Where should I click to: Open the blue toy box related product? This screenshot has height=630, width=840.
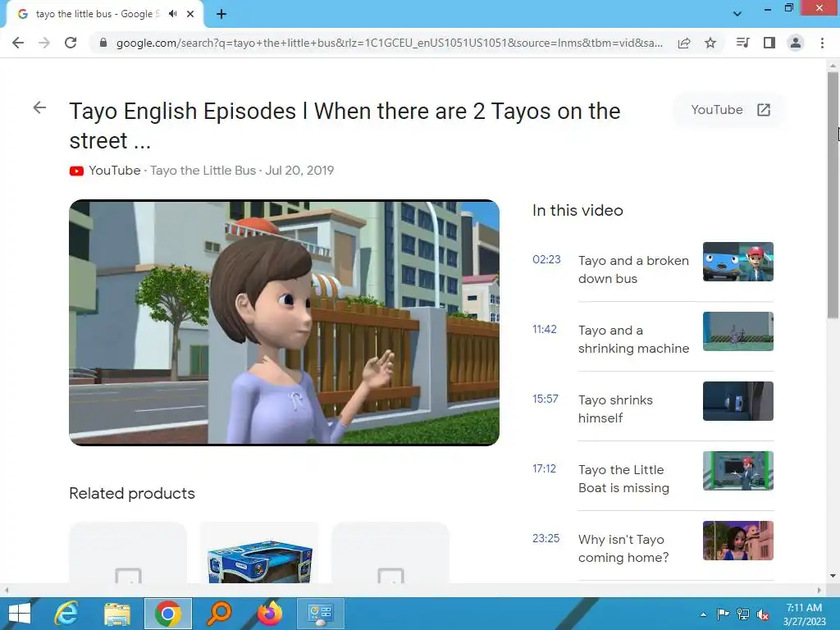[x=260, y=553]
